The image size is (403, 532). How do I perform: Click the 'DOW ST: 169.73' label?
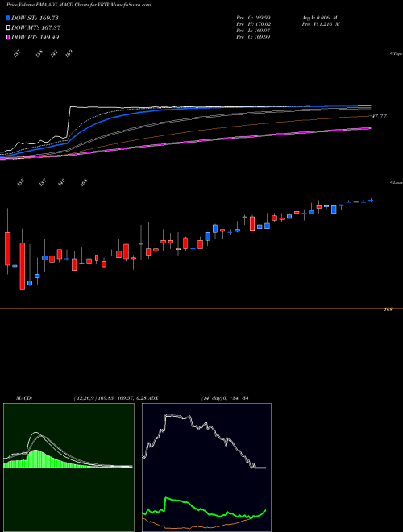click(x=35, y=18)
